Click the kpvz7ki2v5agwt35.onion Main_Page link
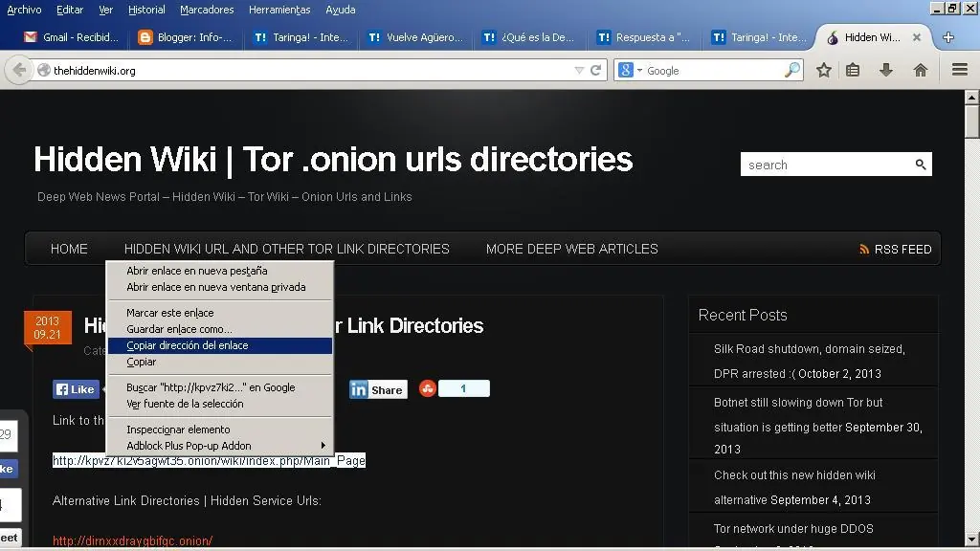 coord(209,460)
